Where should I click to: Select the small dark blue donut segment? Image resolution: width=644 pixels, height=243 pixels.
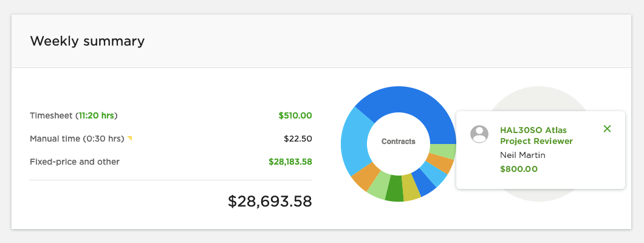[425, 183]
